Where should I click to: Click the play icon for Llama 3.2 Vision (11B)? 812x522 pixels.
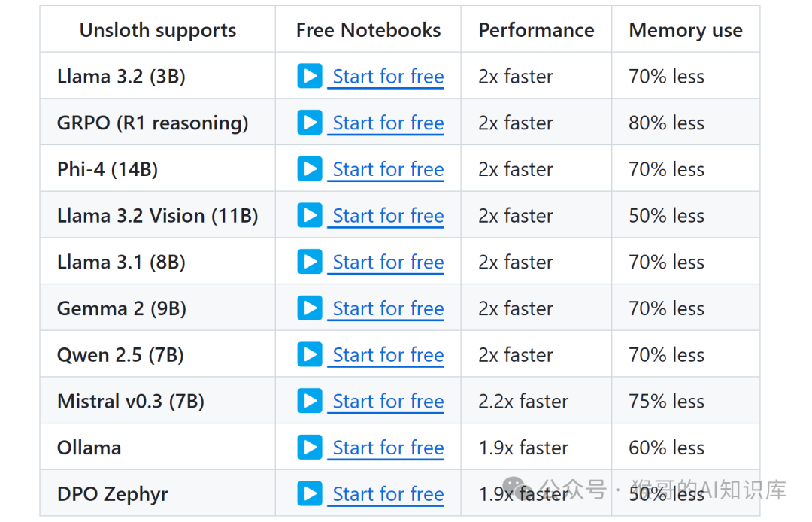coord(309,215)
